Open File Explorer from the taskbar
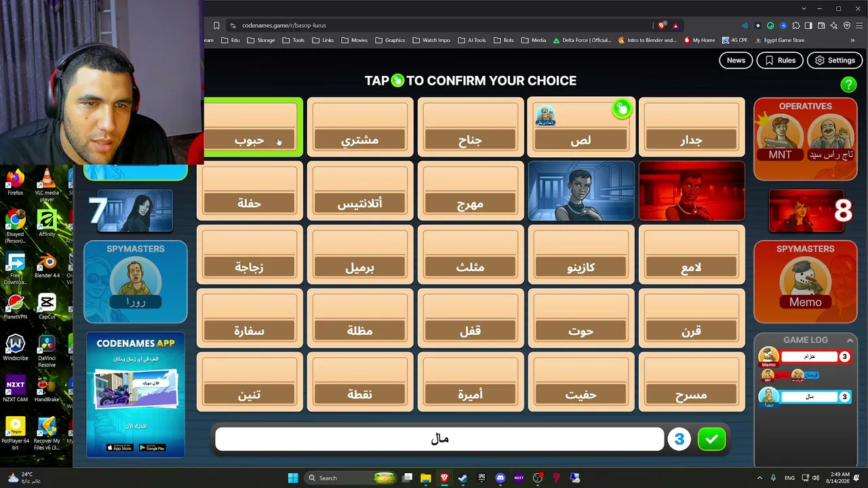The width and height of the screenshot is (868, 488). [x=426, y=478]
